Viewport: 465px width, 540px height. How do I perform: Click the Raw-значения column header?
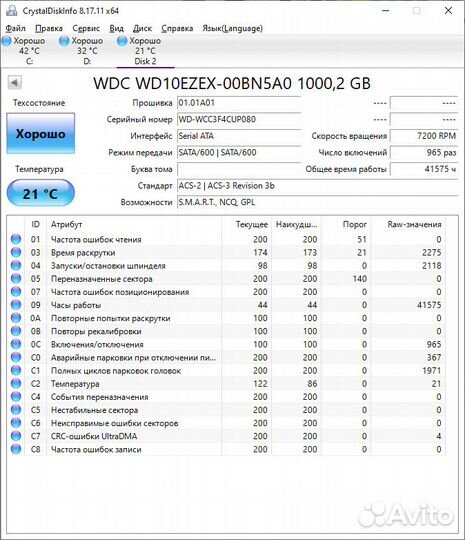click(408, 224)
